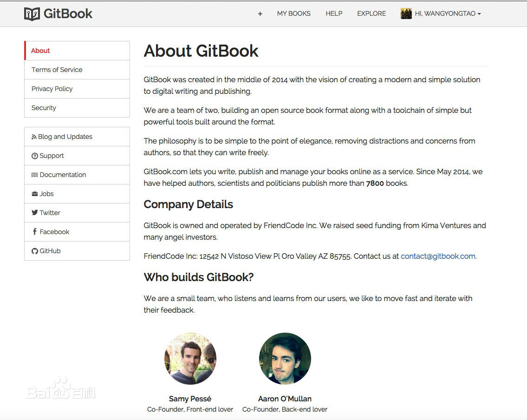Click the user avatar icon in the navbar

point(406,14)
